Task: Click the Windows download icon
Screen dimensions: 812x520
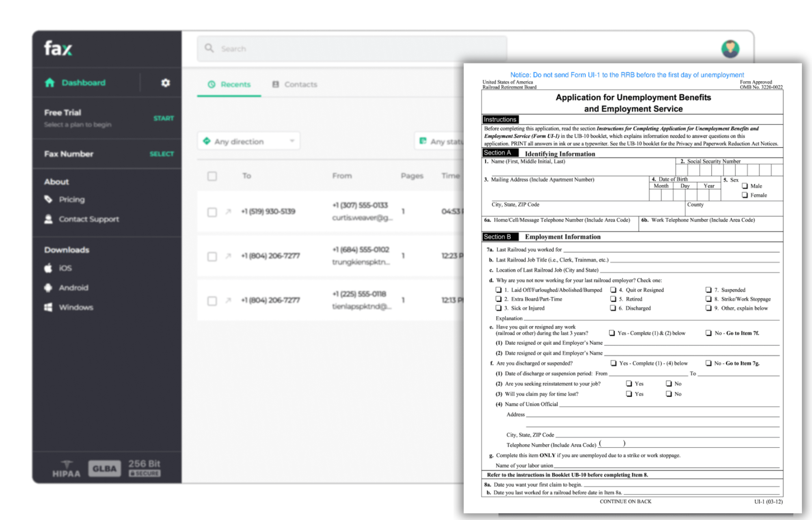Action: click(x=48, y=307)
